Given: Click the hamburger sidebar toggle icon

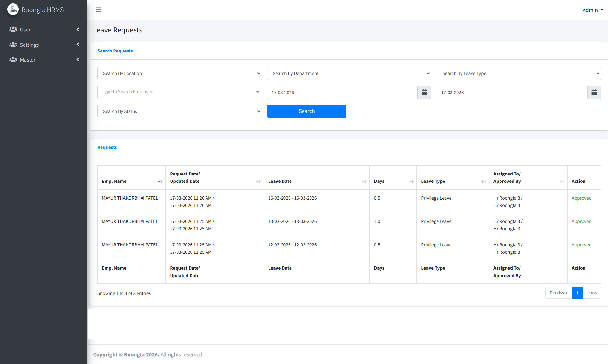Looking at the screenshot, I should coord(98,10).
